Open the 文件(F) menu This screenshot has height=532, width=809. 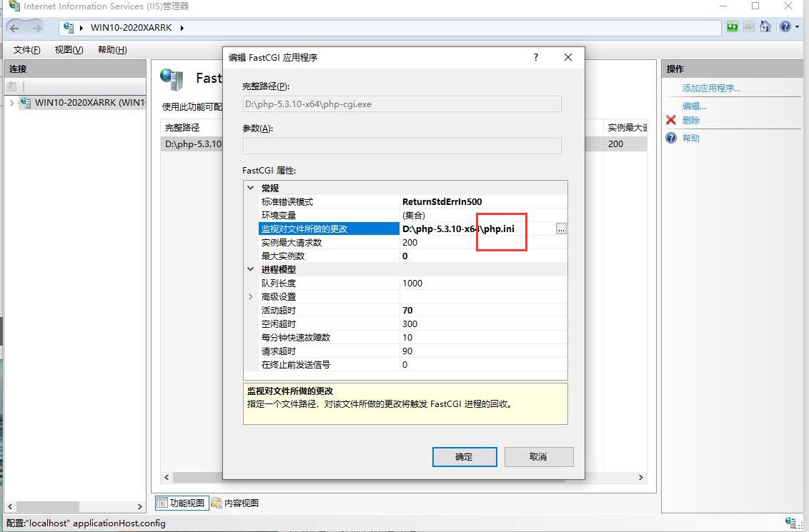pos(27,49)
